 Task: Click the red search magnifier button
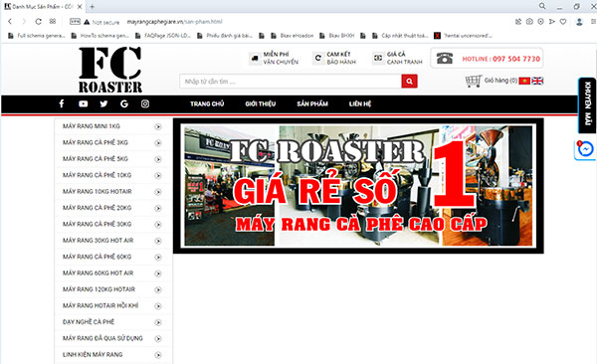tap(409, 82)
